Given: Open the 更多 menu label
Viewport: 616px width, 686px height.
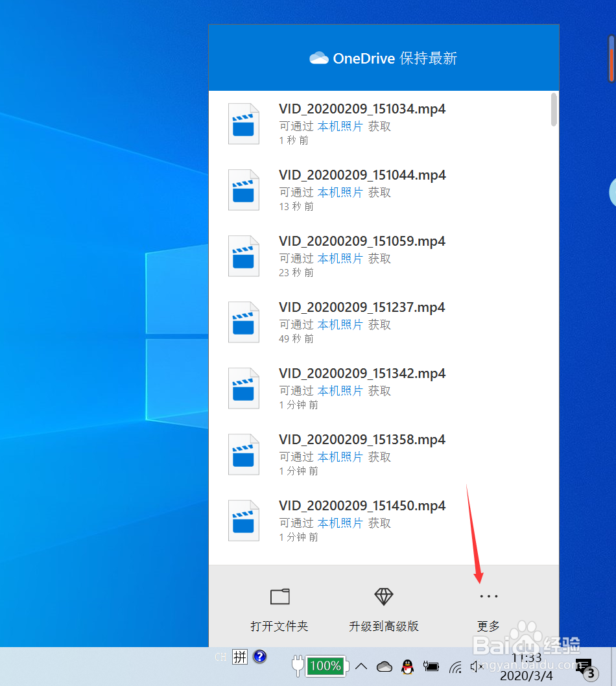Looking at the screenshot, I should (x=488, y=626).
